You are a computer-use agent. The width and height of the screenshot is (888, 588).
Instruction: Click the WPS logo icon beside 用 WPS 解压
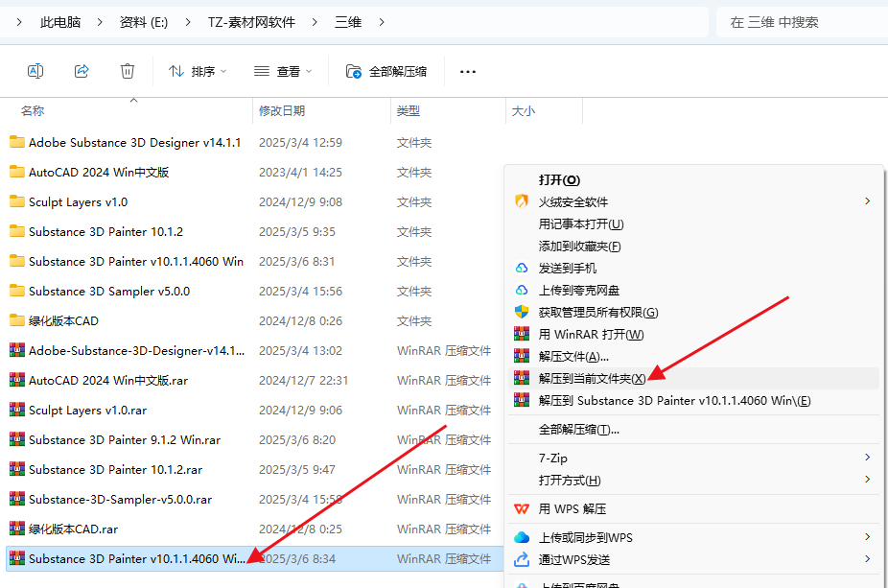[x=522, y=508]
